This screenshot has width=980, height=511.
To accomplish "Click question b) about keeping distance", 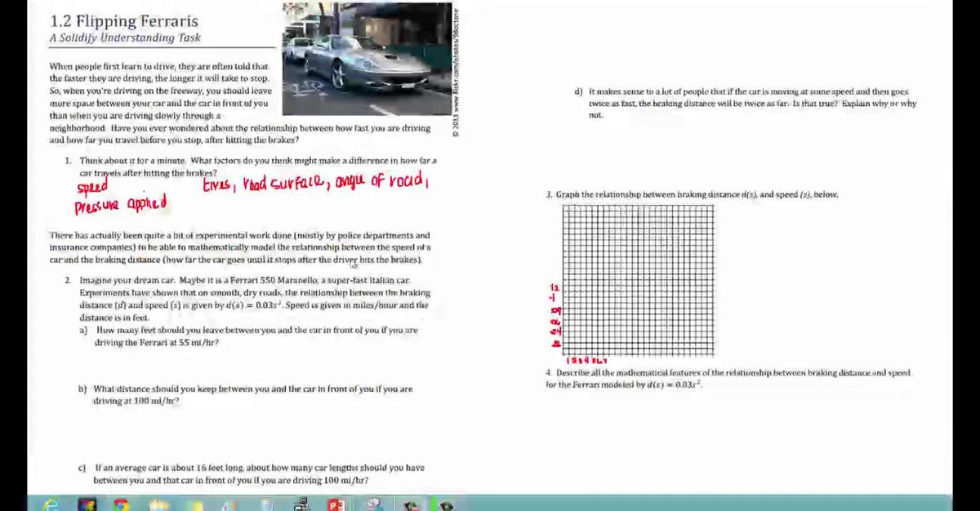I will tap(252, 395).
